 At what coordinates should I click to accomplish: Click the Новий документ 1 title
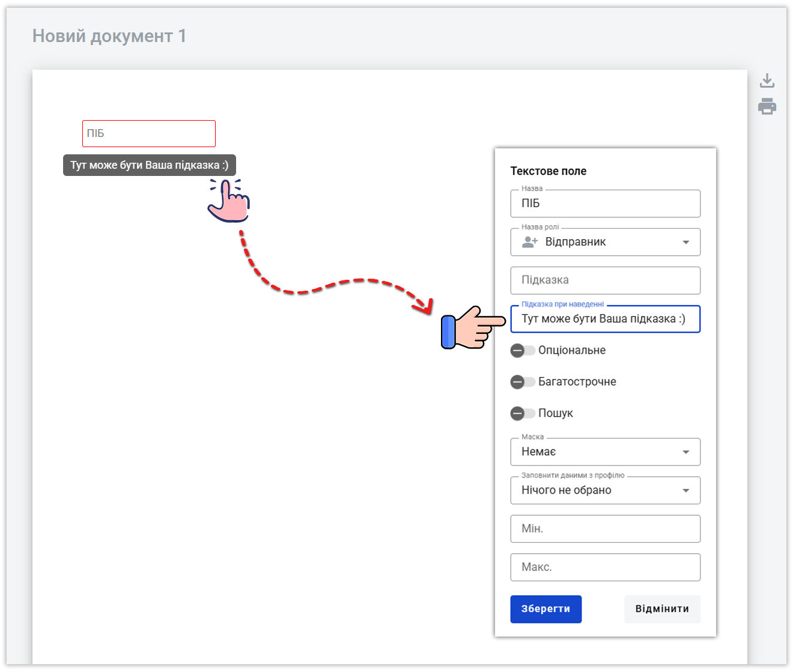[109, 36]
